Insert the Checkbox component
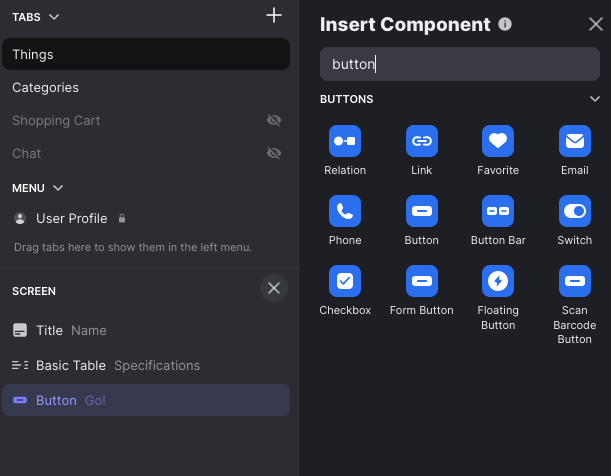 coord(345,281)
